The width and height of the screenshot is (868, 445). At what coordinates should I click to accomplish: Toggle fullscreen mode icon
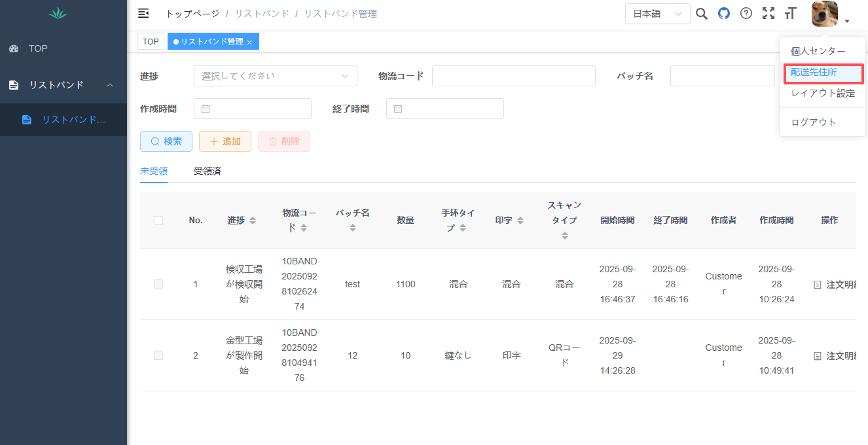[769, 14]
